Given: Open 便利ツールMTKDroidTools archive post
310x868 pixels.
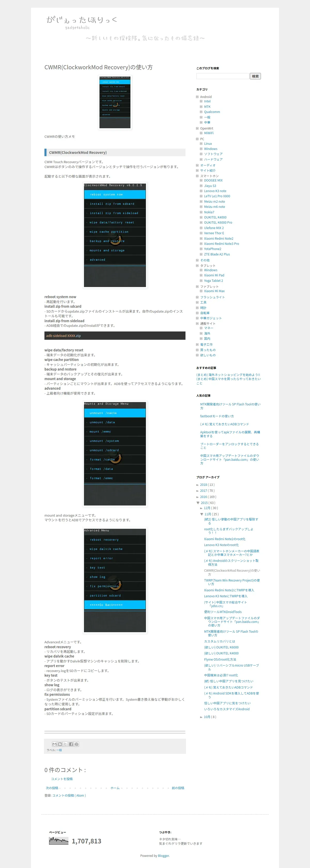Looking at the screenshot, I should 223,612.
